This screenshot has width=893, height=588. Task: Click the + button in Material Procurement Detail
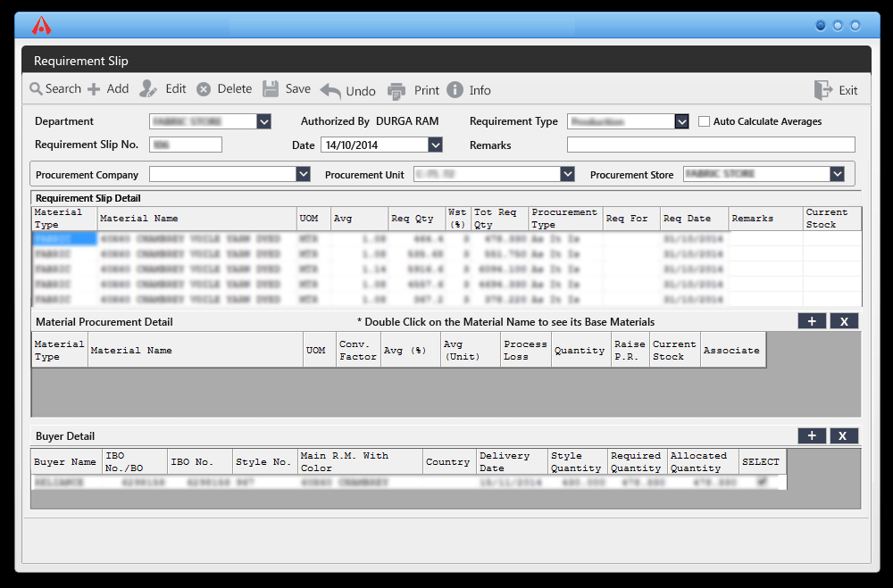[x=812, y=320]
